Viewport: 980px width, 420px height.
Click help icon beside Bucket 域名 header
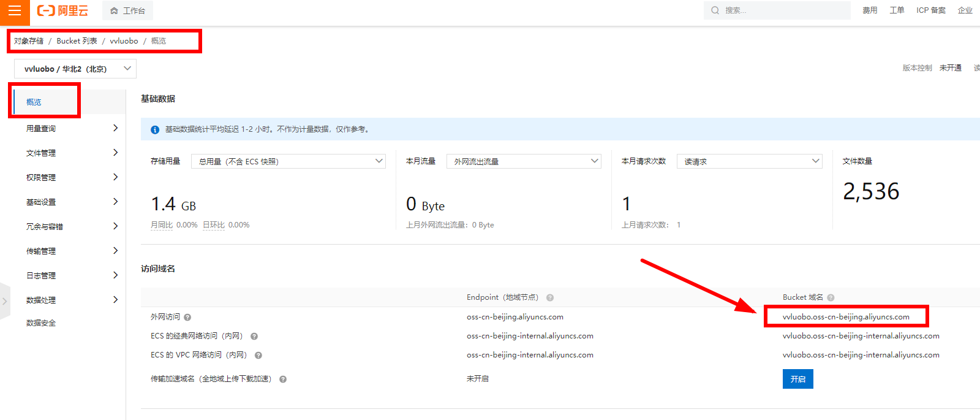[x=831, y=297]
